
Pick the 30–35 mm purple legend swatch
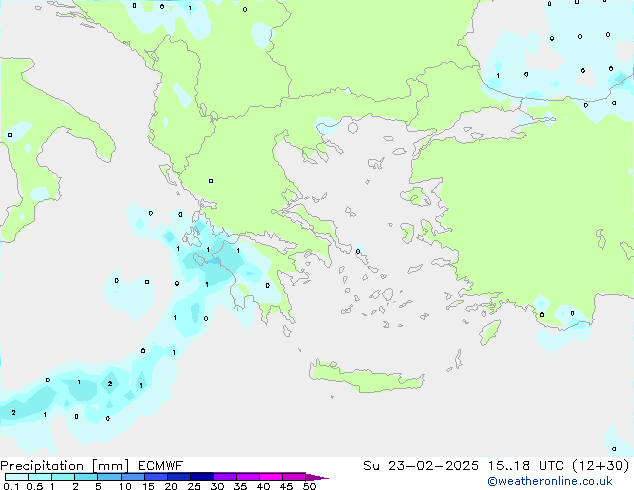click(x=225, y=477)
